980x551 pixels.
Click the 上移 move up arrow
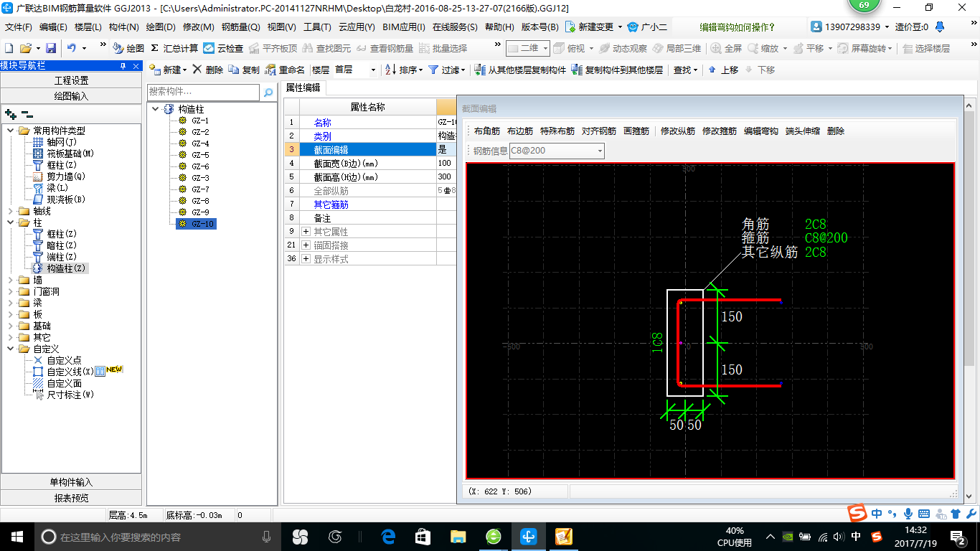click(723, 70)
